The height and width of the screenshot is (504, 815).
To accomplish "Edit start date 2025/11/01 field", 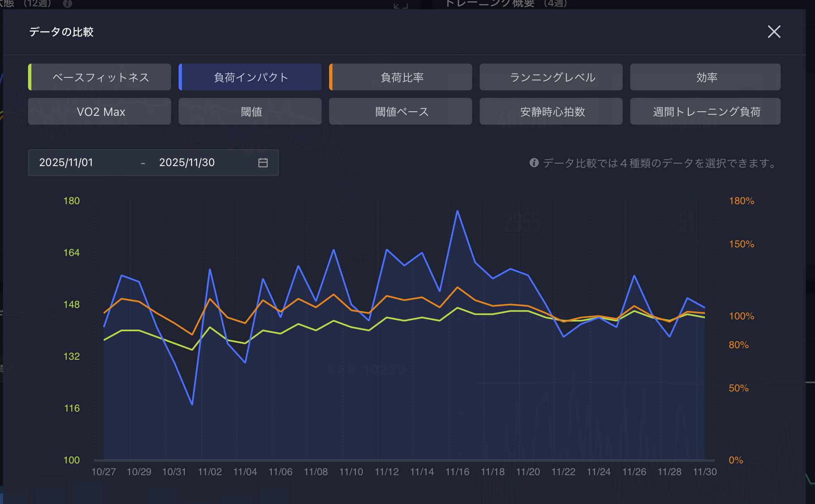I will 66,163.
